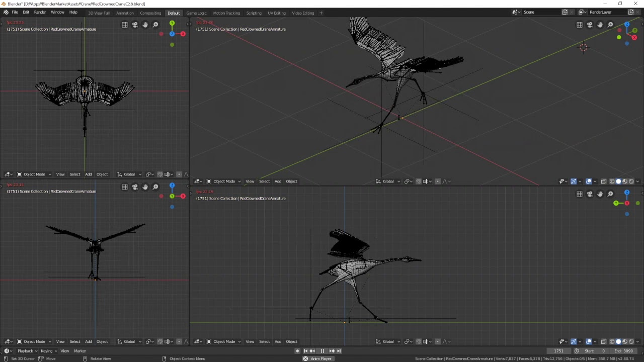The image size is (644, 362).
Task: Pause the animation playback
Action: coord(322,351)
